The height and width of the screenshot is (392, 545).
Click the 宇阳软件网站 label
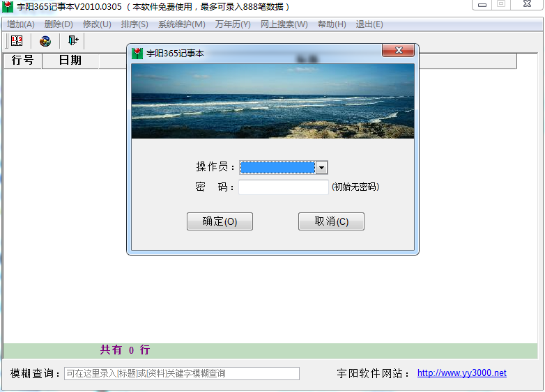[374, 374]
